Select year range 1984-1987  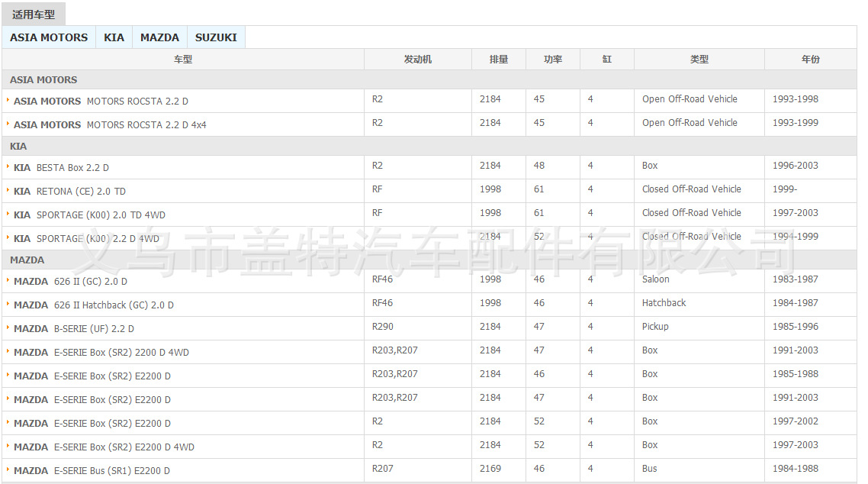tap(796, 303)
